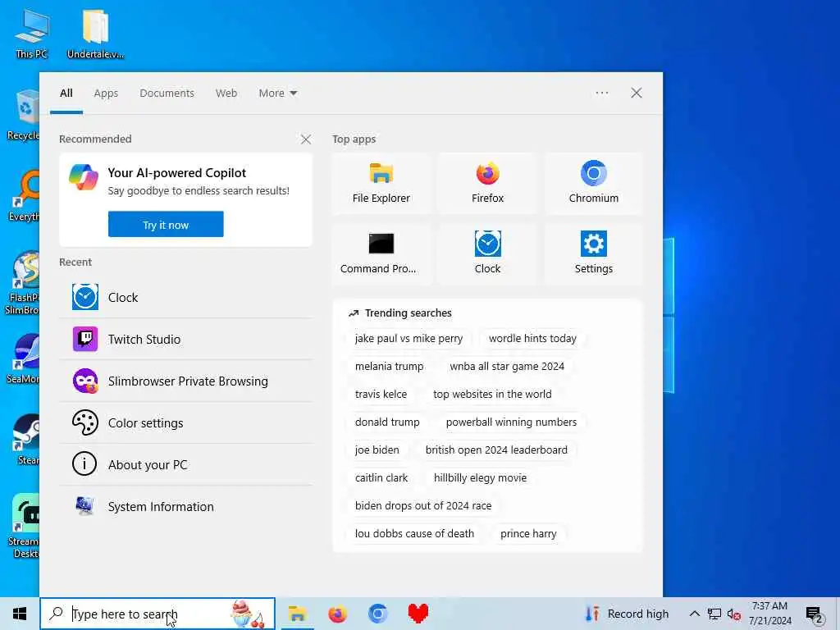
Task: Open the Windows Start menu
Action: tap(20, 614)
